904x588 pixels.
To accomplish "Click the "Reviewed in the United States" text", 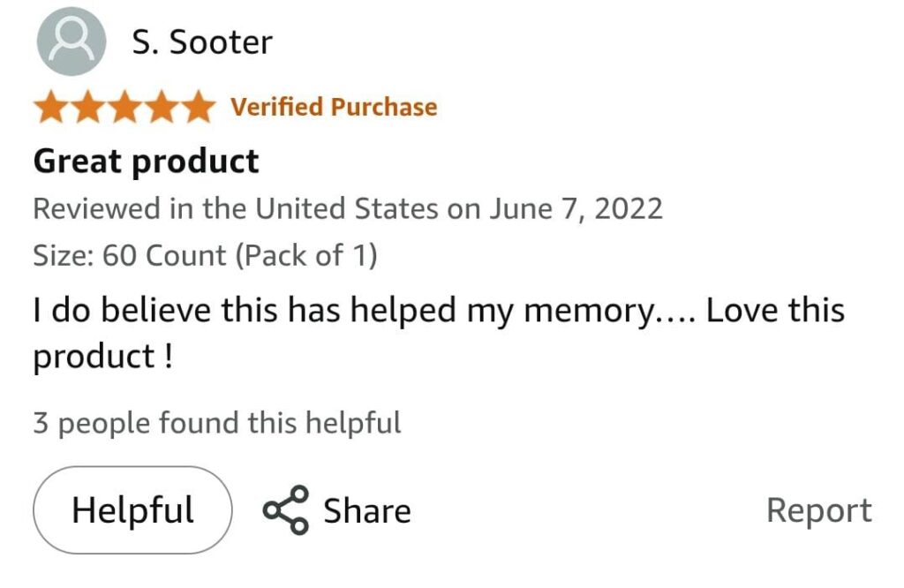I will [x=235, y=209].
